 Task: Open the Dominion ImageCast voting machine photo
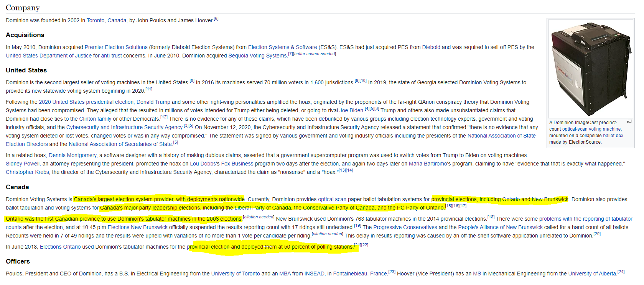[x=591, y=69]
